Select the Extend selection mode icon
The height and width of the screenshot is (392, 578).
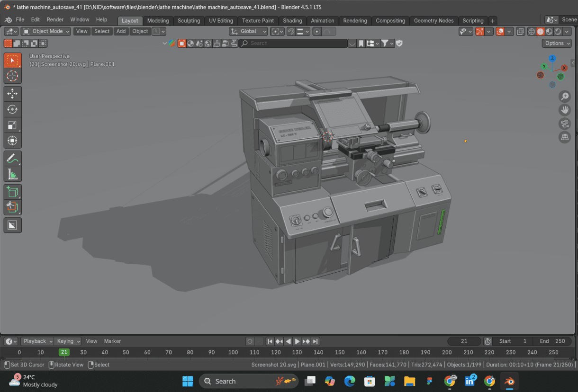pyautogui.click(x=17, y=44)
